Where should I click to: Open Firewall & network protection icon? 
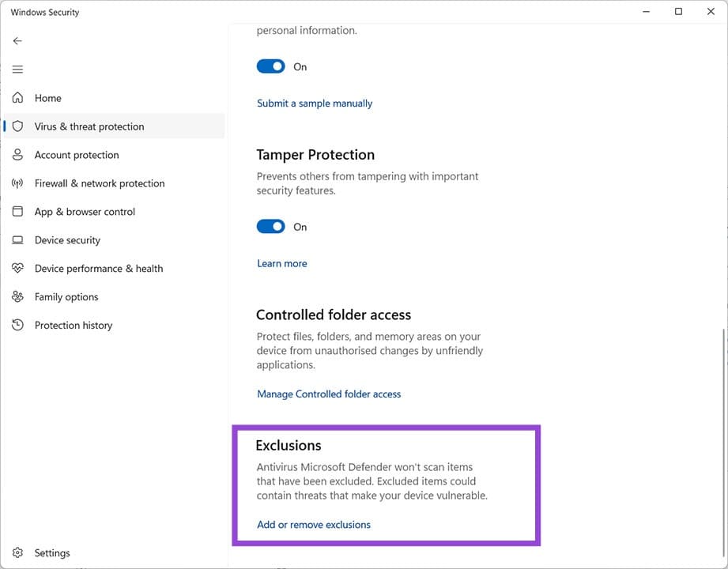(x=17, y=183)
